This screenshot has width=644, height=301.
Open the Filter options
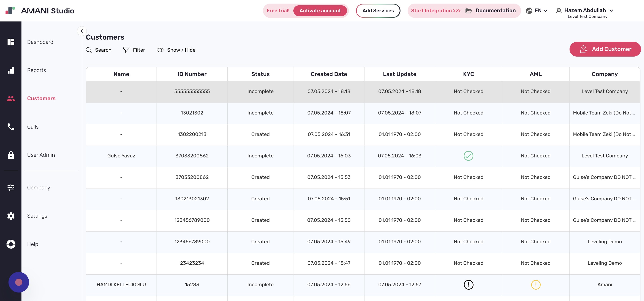[x=134, y=50]
